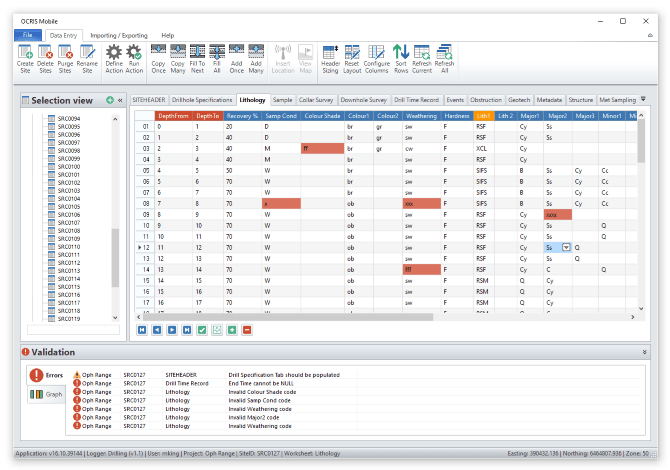Open the Major2 cell dropdown in row 12

[x=567, y=247]
